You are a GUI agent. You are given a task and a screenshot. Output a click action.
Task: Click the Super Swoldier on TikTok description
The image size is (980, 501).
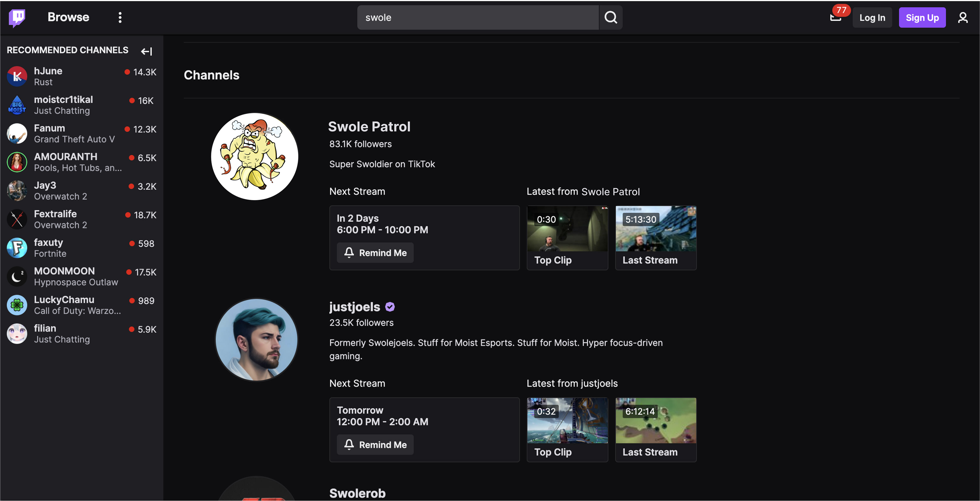[382, 164]
